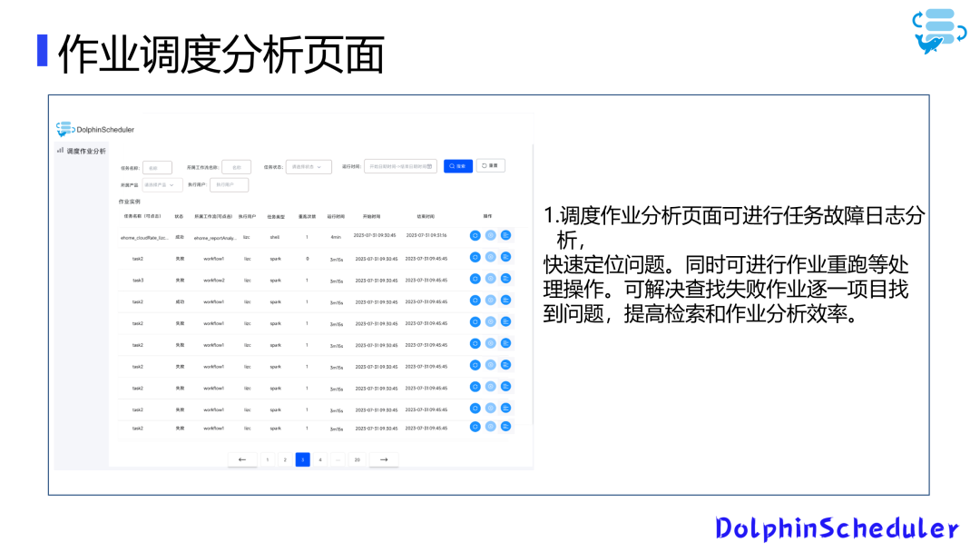This screenshot has height=552, width=980.
Task: Select the highlighted page 3 button
Action: 302,459
